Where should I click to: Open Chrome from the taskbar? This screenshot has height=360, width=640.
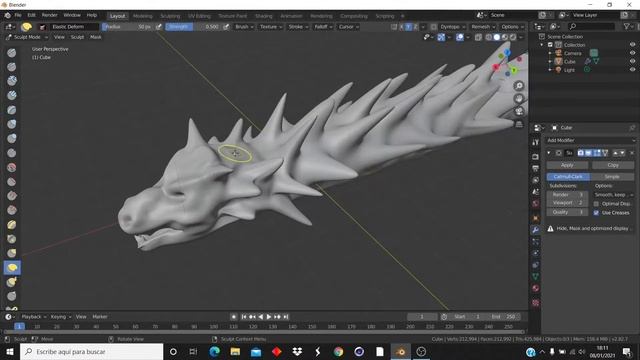[338, 351]
